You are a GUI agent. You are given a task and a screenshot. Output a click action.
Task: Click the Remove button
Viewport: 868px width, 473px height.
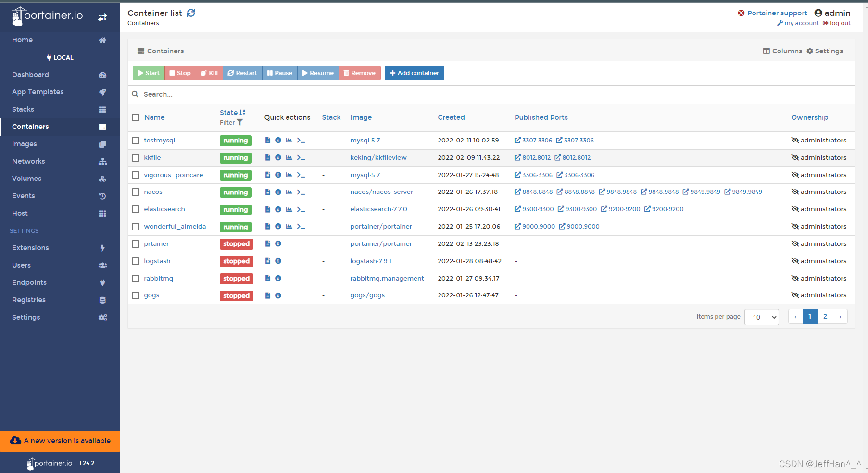360,73
